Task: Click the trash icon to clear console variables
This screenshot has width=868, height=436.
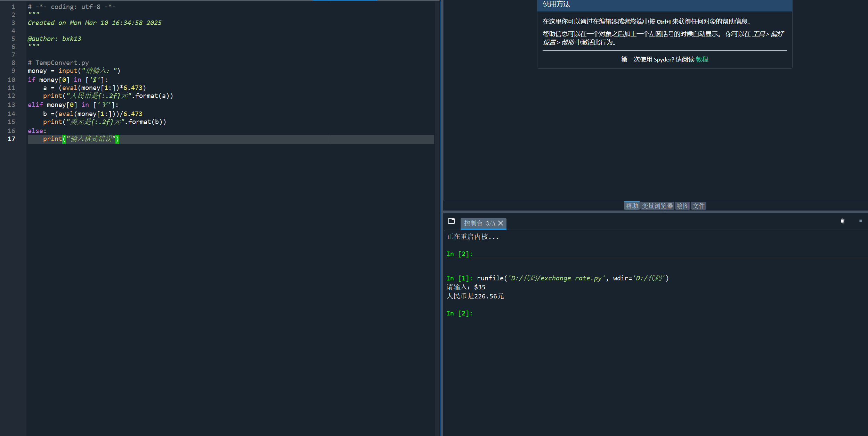Action: coord(842,221)
